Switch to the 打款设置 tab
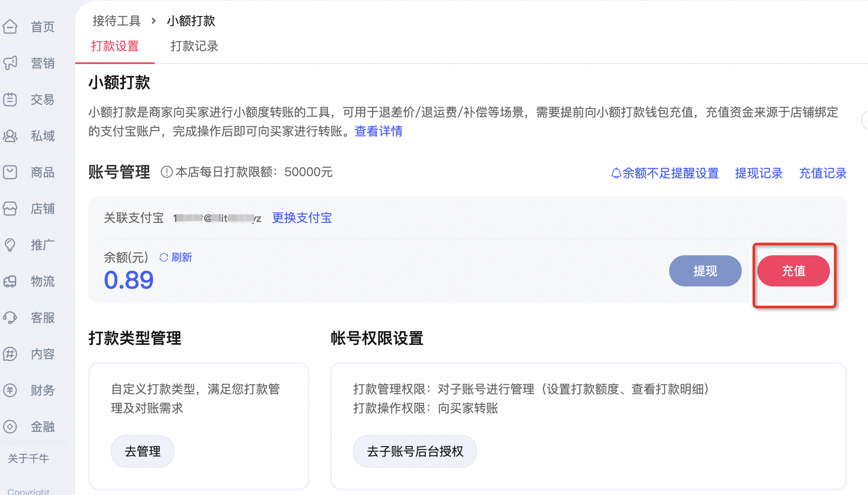The width and height of the screenshot is (868, 495). (115, 46)
